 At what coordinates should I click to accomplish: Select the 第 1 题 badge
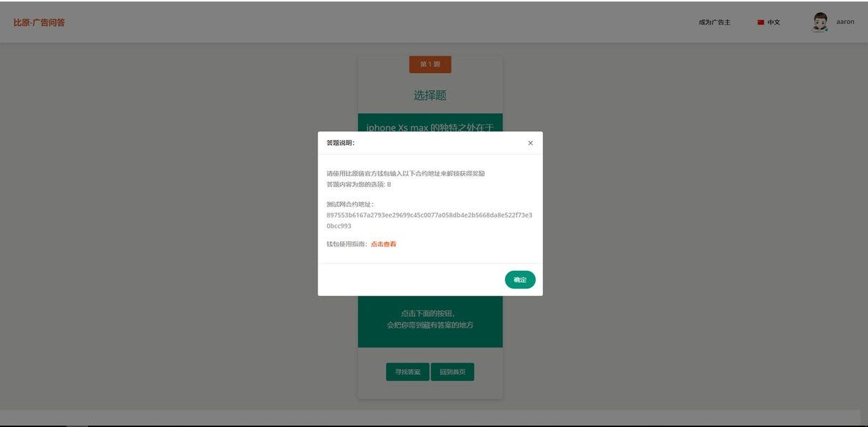[x=430, y=64]
